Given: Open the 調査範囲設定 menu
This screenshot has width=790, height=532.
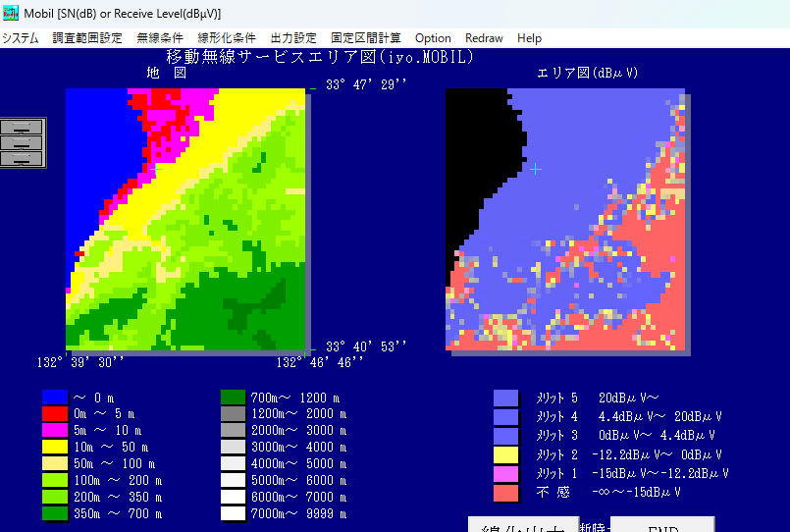Looking at the screenshot, I should pos(87,38).
